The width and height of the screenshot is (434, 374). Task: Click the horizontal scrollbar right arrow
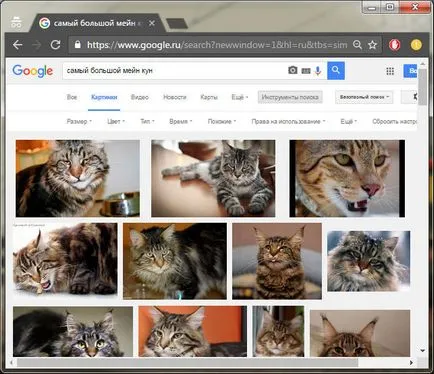pyautogui.click(x=411, y=362)
